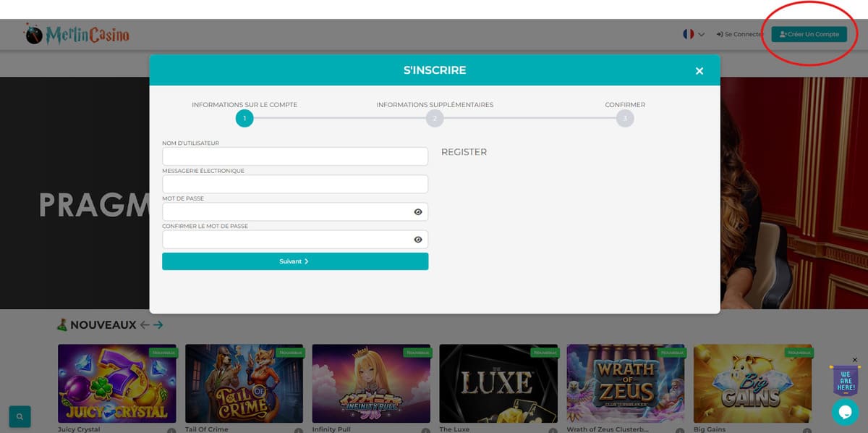This screenshot has width=868, height=433.
Task: Open the Wrath of Zeus game thumbnail
Action: (624, 383)
